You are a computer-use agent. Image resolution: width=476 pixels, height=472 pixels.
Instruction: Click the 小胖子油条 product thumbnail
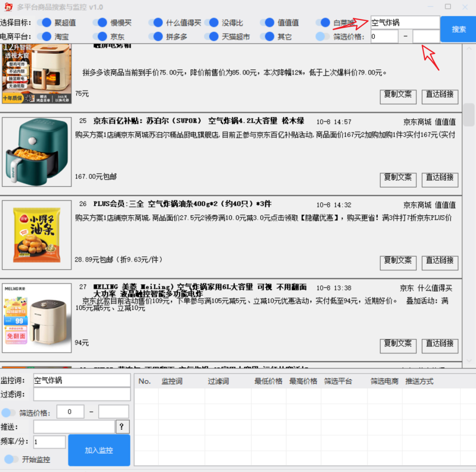pyautogui.click(x=37, y=235)
